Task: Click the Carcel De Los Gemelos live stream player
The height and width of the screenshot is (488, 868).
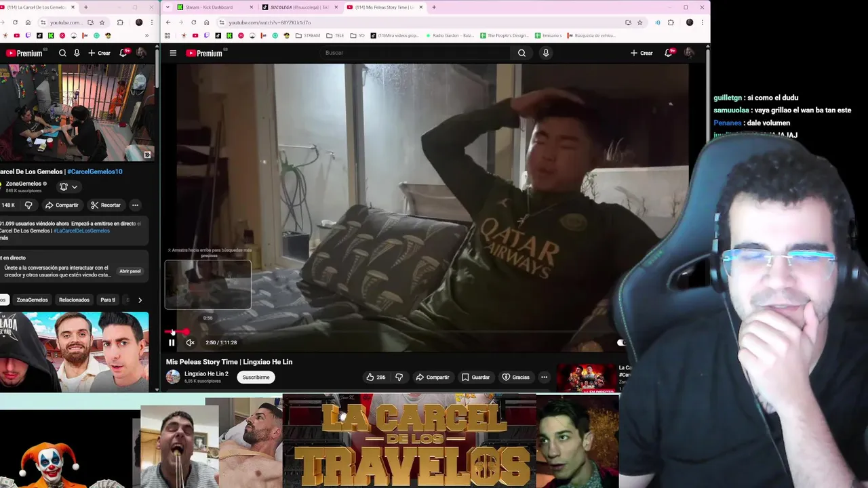Action: (76, 113)
